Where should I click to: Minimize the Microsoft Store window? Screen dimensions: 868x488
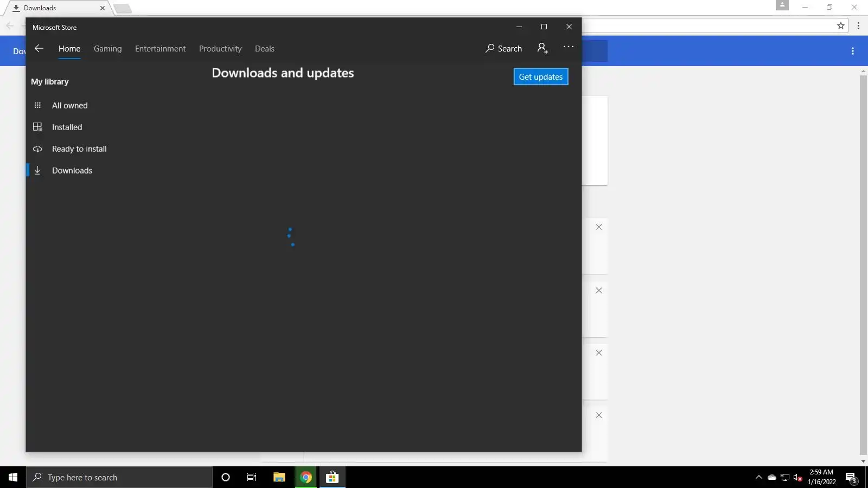click(x=519, y=27)
